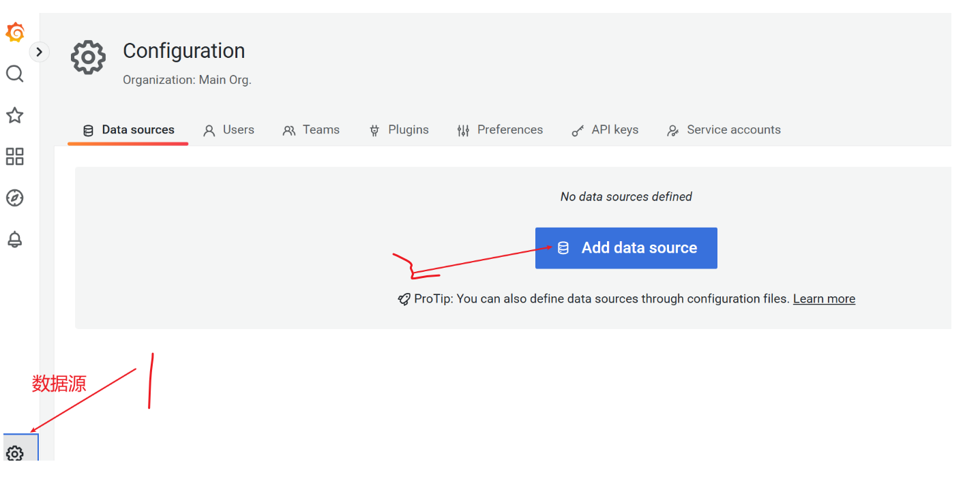Click the 'Organization: Main Org.' subtitle

(187, 80)
